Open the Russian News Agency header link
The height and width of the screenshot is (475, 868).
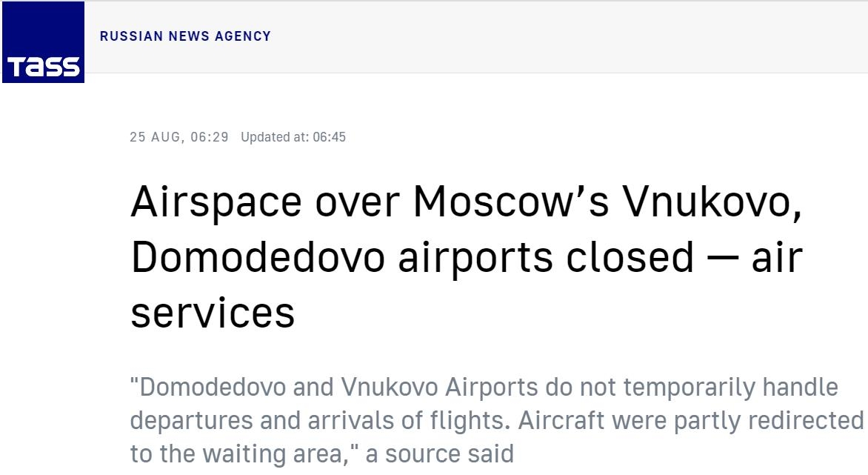click(185, 36)
